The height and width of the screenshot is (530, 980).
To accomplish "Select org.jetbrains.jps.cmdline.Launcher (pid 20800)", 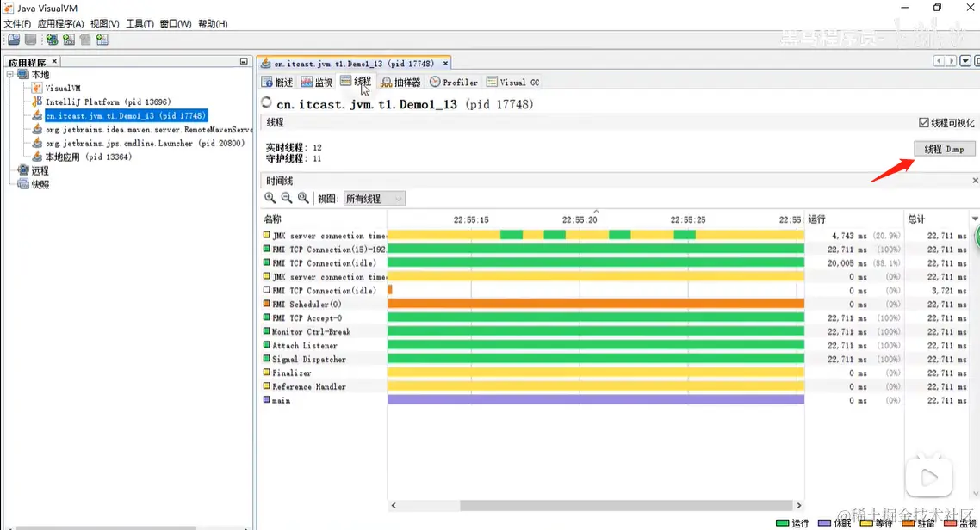I will pyautogui.click(x=145, y=143).
